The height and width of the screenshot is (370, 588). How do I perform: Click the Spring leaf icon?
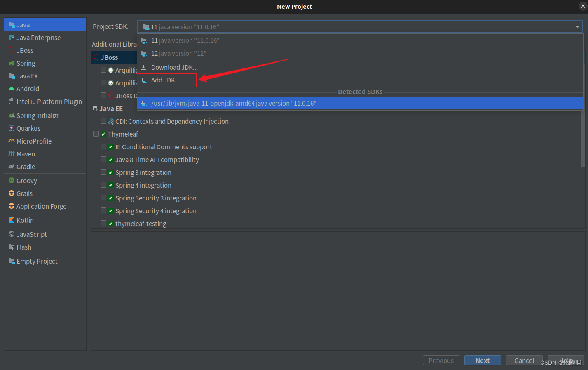[12, 63]
